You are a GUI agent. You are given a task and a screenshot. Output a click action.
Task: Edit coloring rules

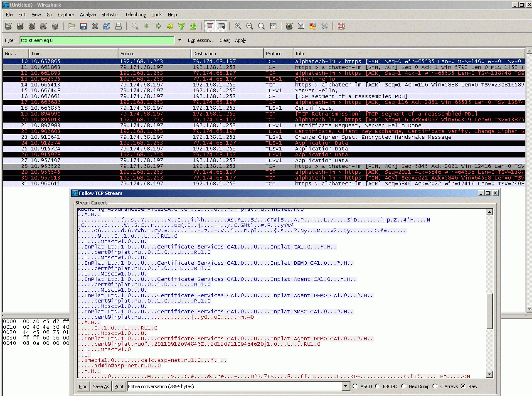[x=313, y=26]
